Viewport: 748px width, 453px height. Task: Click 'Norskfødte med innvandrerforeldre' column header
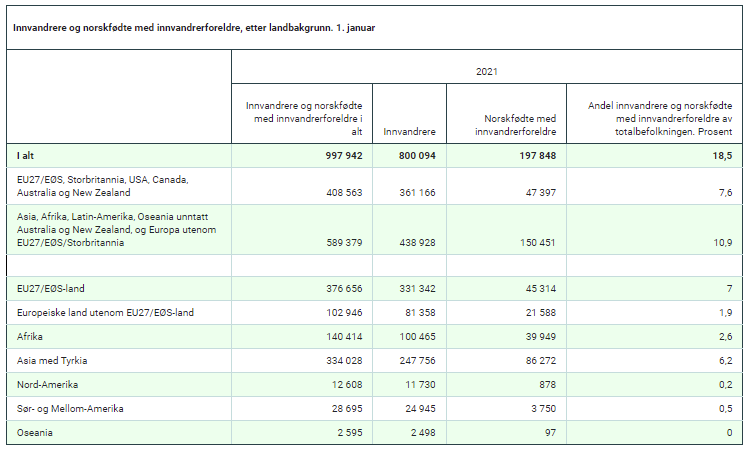pos(518,124)
